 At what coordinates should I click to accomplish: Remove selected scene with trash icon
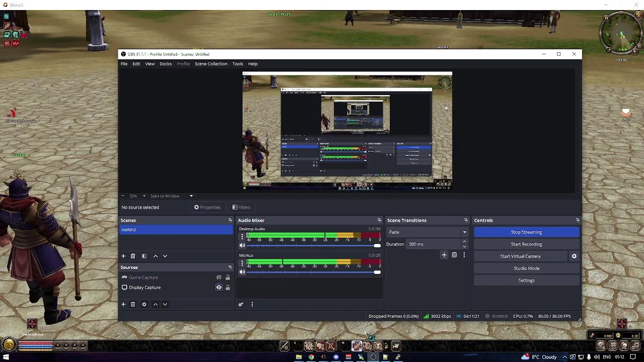point(133,256)
